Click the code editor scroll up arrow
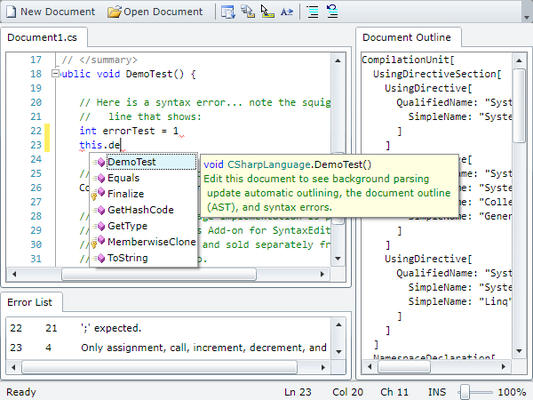This screenshot has height=400, width=533. coord(338,61)
